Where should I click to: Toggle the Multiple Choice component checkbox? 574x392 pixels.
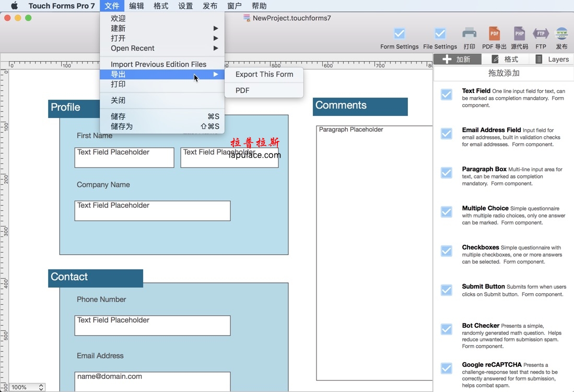pyautogui.click(x=447, y=212)
